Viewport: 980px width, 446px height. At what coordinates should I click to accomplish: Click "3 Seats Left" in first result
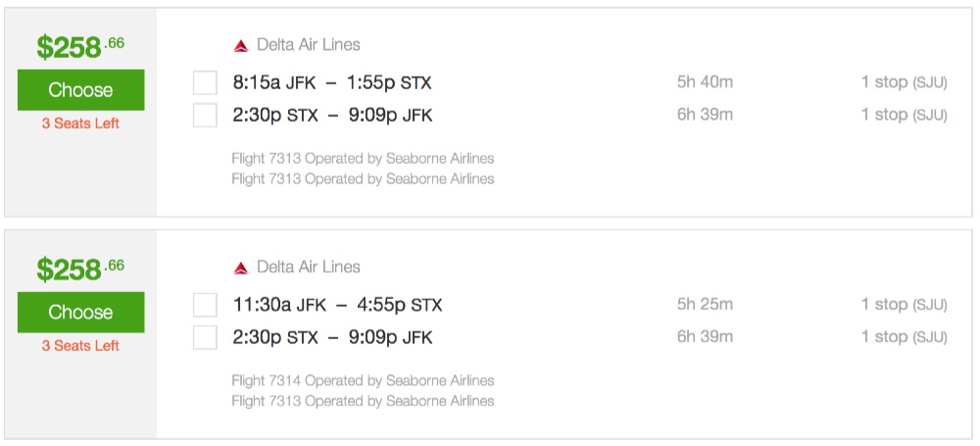click(80, 124)
